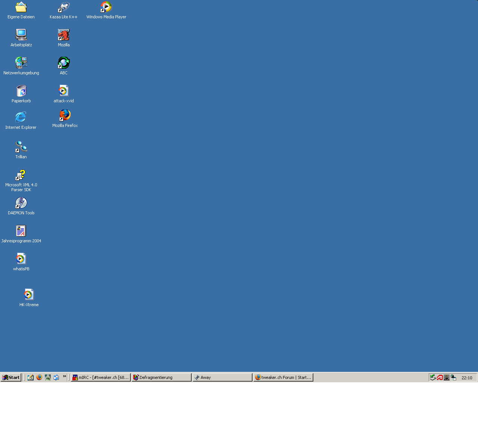Select the ABC desktop shortcut
Image resolution: width=478 pixels, height=448 pixels.
click(63, 63)
